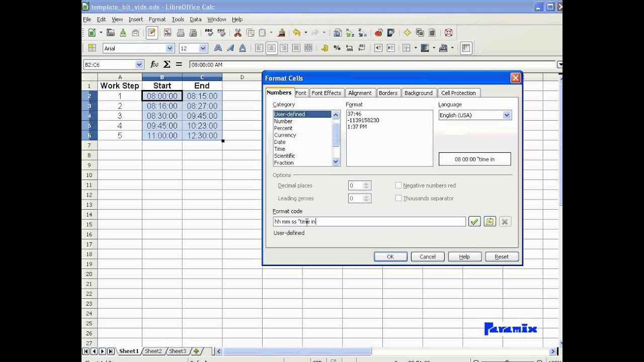Image resolution: width=644 pixels, height=362 pixels.
Task: Click the Sum sigma icon
Action: tap(167, 64)
